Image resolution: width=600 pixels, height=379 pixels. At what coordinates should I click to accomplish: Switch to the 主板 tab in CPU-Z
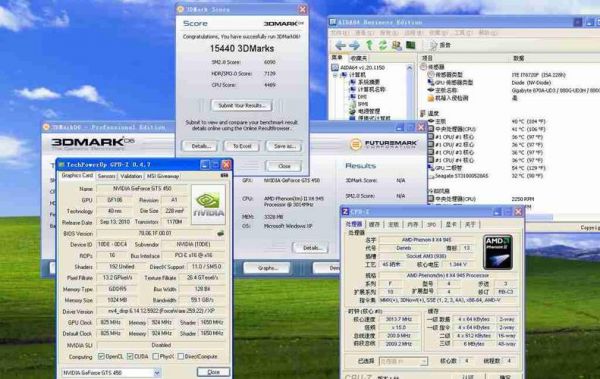[393, 225]
